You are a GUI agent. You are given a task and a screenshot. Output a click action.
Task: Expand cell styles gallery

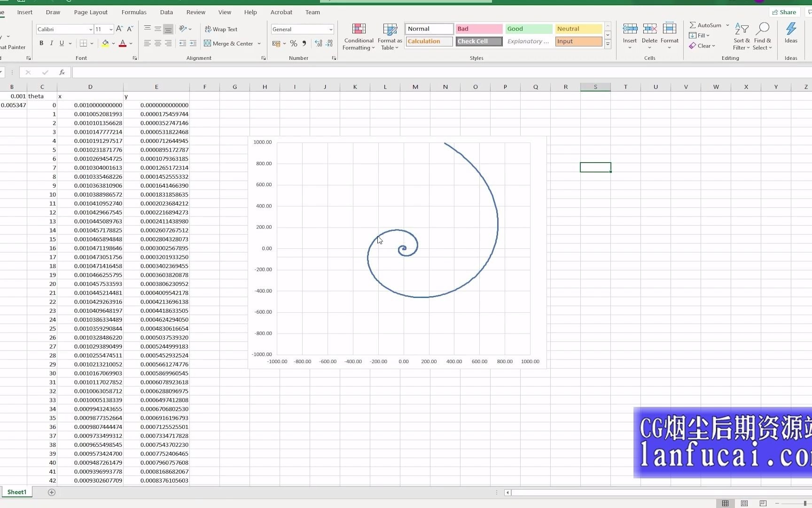click(x=608, y=44)
